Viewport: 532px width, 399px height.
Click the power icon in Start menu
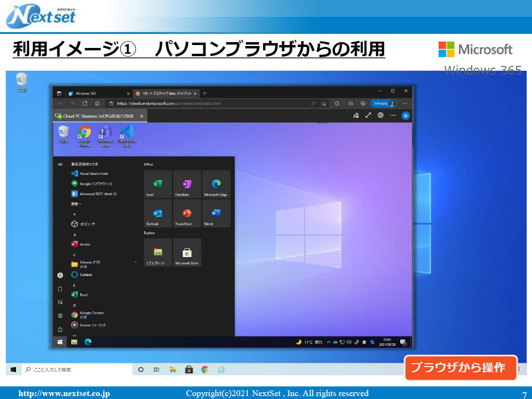pyautogui.click(x=60, y=329)
